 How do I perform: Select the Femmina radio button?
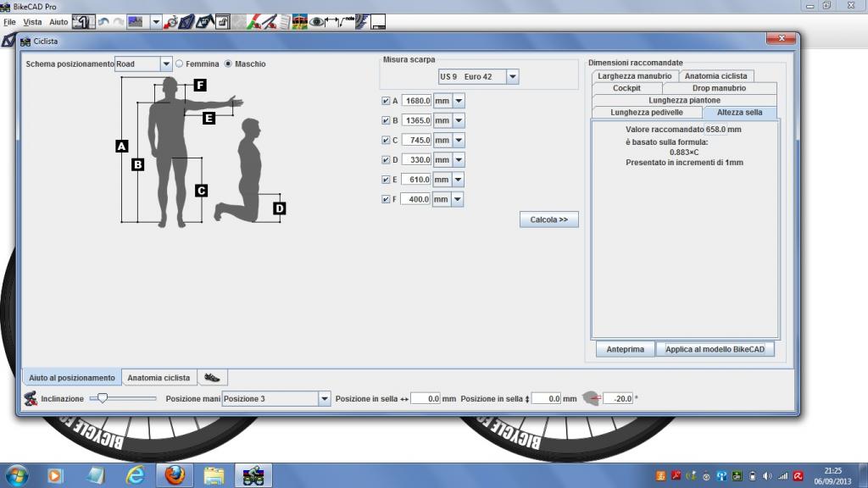[x=179, y=64]
